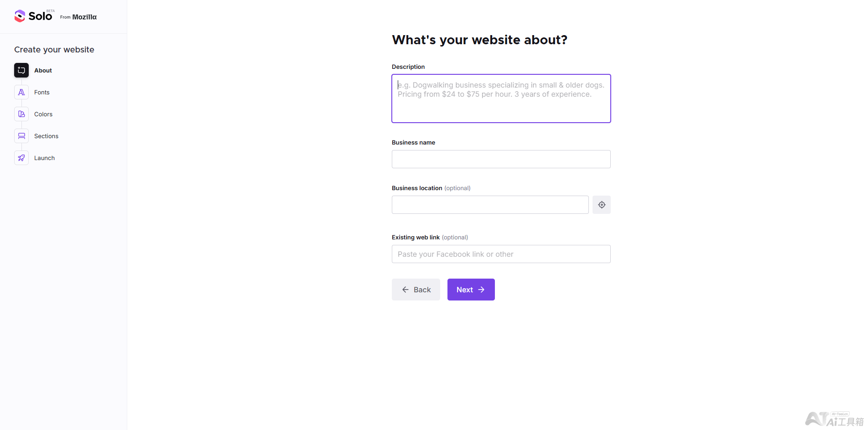Click the purple Next button
The height and width of the screenshot is (430, 868).
point(471,290)
